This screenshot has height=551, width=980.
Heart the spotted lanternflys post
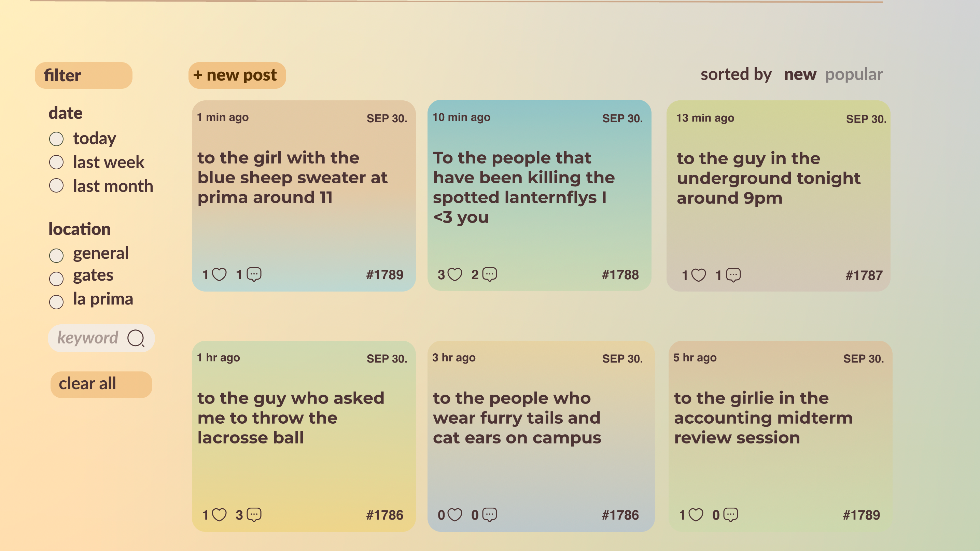(x=454, y=274)
